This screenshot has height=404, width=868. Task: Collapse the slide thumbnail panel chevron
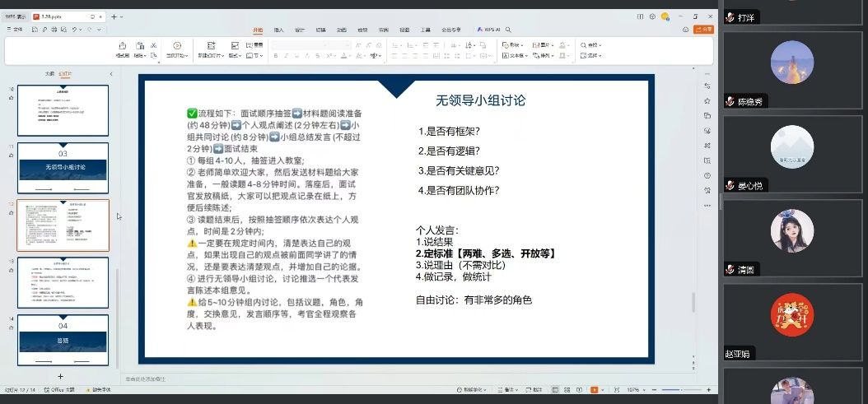111,74
